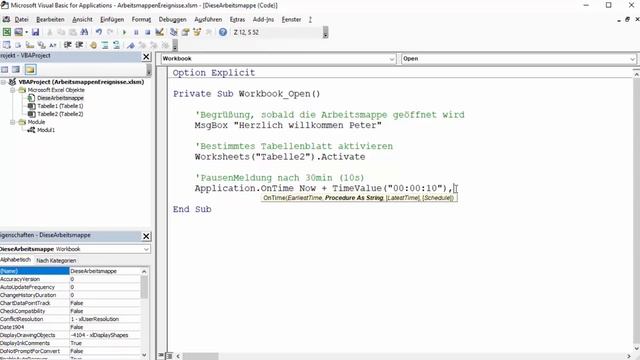Click the Date1904 property row
The height and width of the screenshot is (360, 640).
tap(70, 327)
